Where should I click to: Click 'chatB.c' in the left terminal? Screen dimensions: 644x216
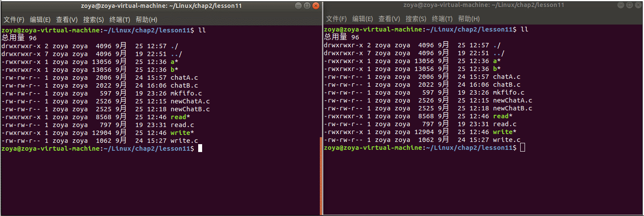pos(184,85)
